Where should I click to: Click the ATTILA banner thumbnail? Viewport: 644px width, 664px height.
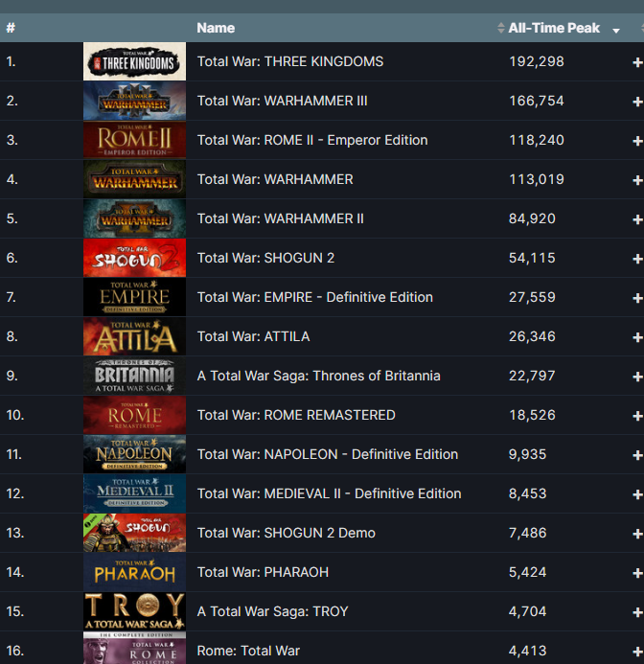135,336
